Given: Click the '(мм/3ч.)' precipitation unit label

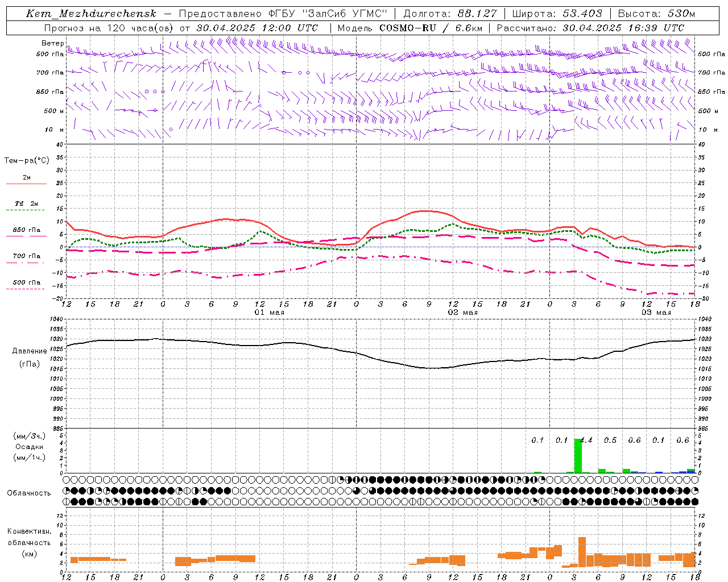Looking at the screenshot, I should click(x=29, y=436).
